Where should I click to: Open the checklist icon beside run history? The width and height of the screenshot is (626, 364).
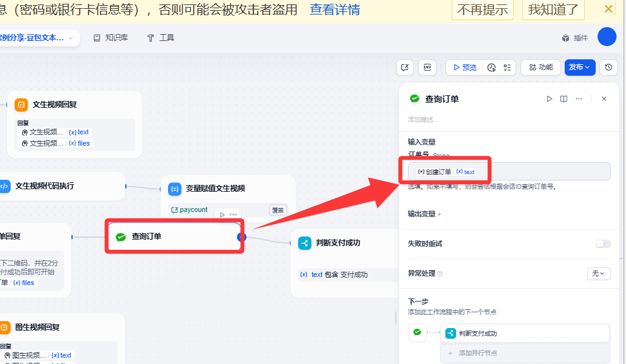pyautogui.click(x=507, y=68)
